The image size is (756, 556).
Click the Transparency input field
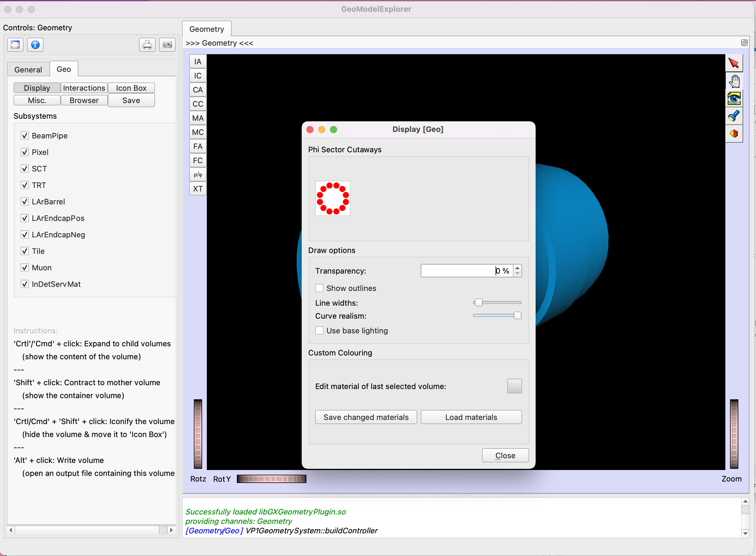467,271
